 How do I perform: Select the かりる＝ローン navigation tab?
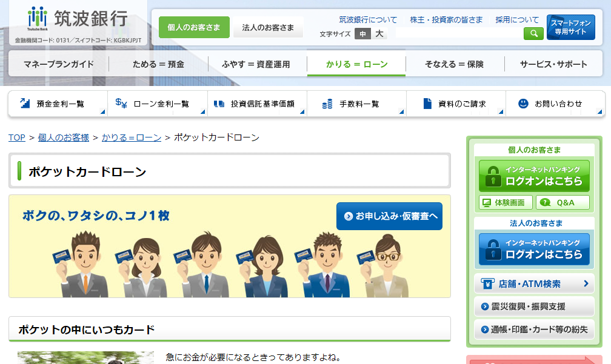(x=356, y=64)
